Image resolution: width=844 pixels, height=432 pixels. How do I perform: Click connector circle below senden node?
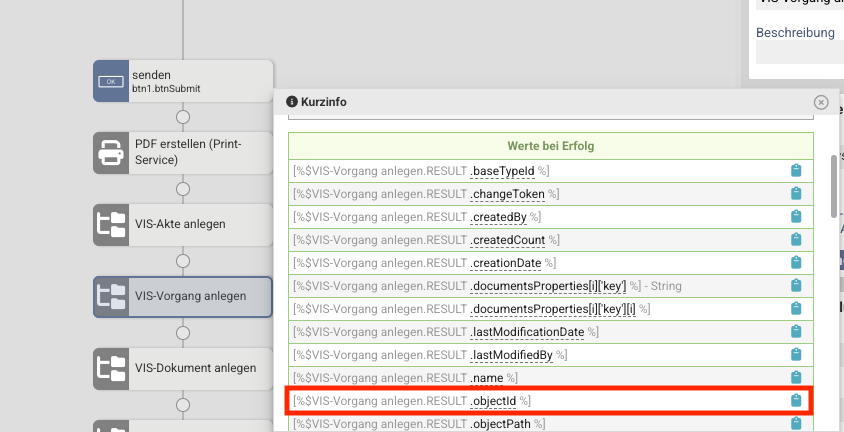183,117
